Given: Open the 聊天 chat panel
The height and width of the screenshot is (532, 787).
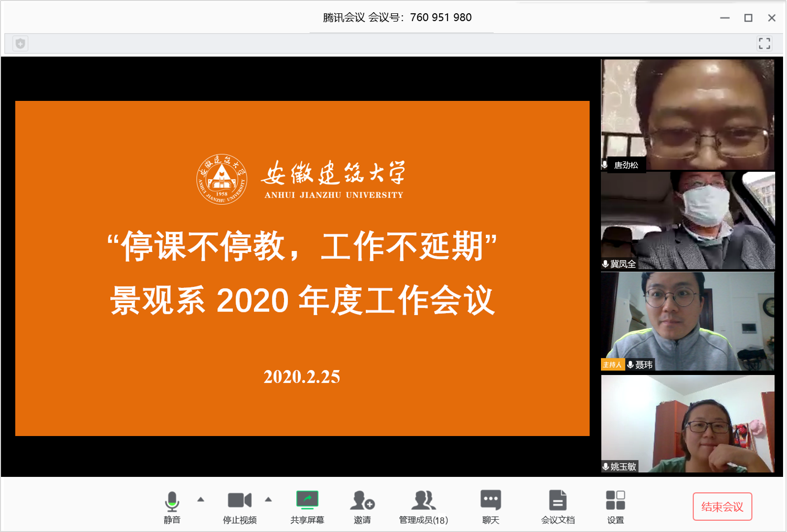Looking at the screenshot, I should [491, 501].
